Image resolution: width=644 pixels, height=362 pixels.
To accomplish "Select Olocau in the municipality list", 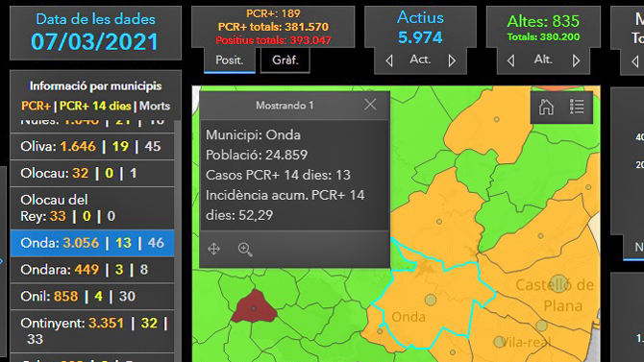I will [x=92, y=173].
